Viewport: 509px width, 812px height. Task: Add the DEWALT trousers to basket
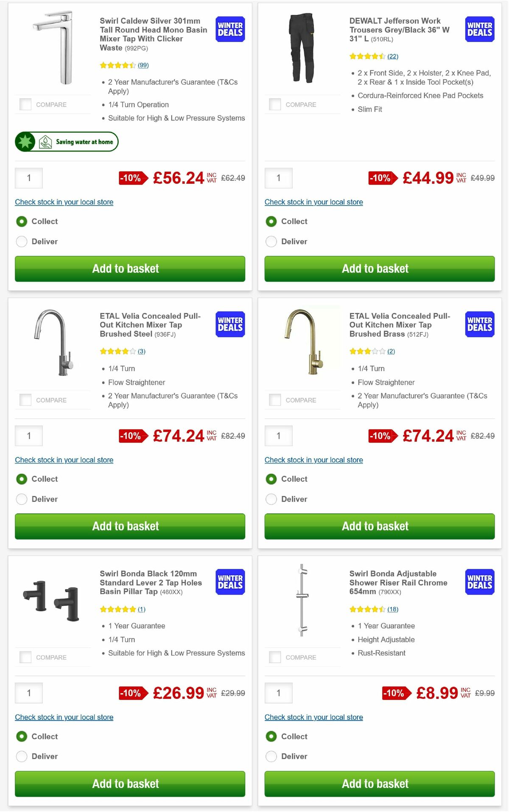(375, 269)
